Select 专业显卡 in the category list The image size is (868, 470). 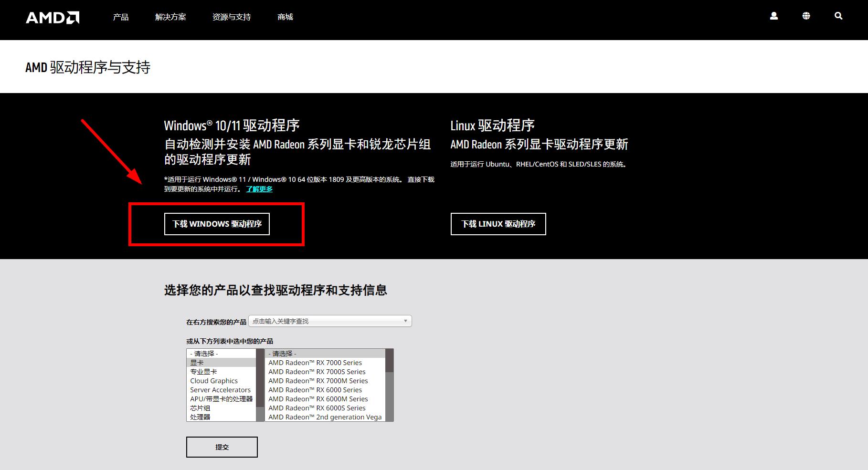pos(221,372)
